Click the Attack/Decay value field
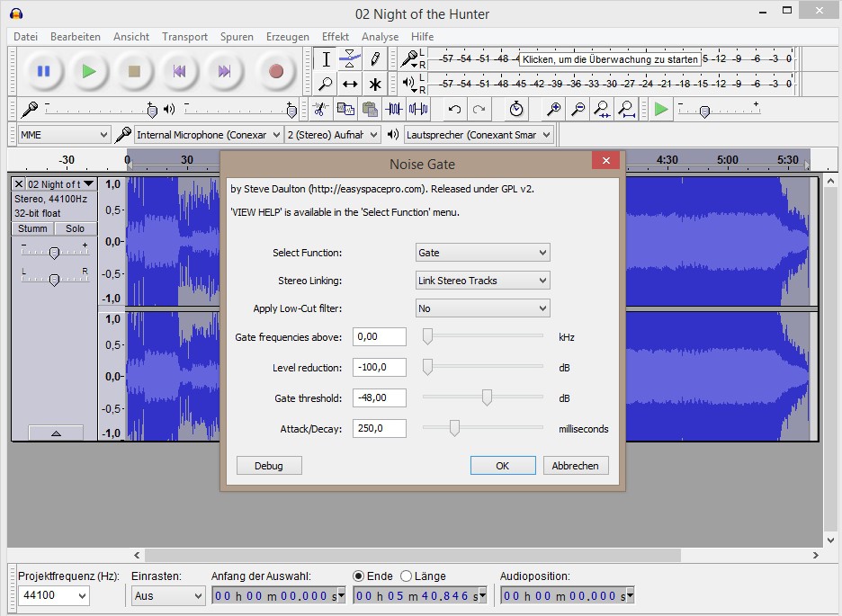Viewport: 842px width, 616px height. point(379,429)
